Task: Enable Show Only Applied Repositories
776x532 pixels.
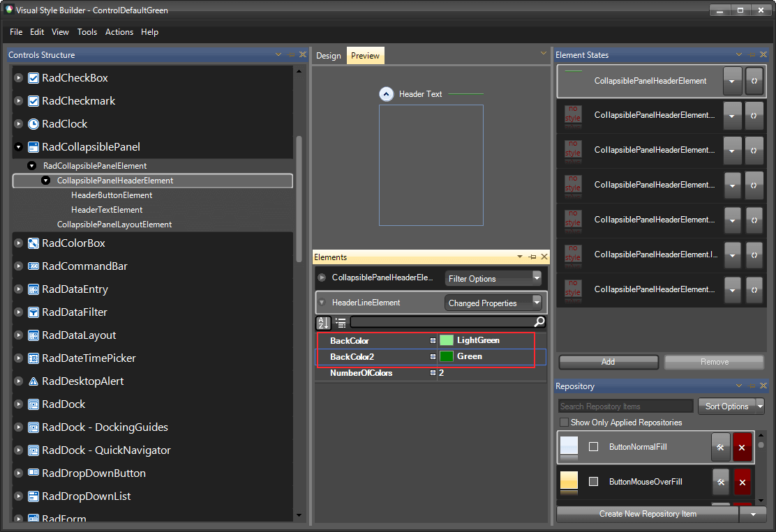Action: pyautogui.click(x=564, y=422)
